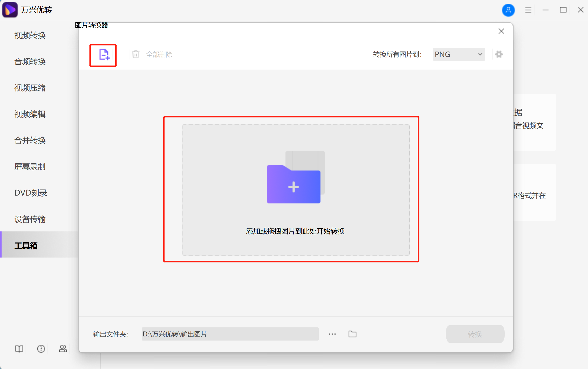
Task: Open the hamburger menu in title bar
Action: click(x=528, y=10)
